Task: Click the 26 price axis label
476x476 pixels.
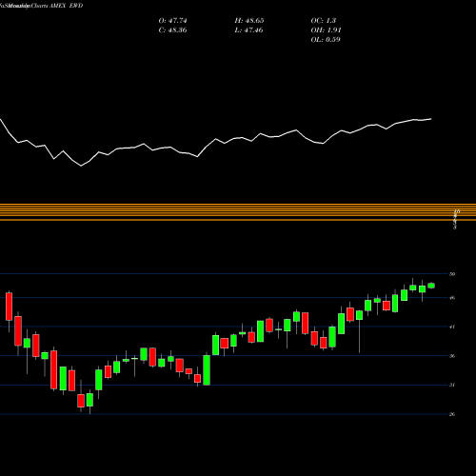Action: pyautogui.click(x=452, y=414)
